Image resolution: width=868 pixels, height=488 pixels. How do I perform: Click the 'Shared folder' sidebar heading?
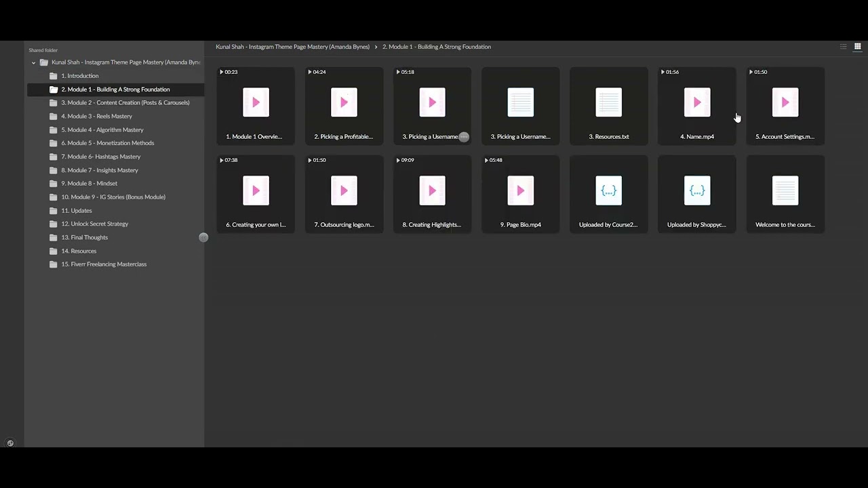point(43,50)
